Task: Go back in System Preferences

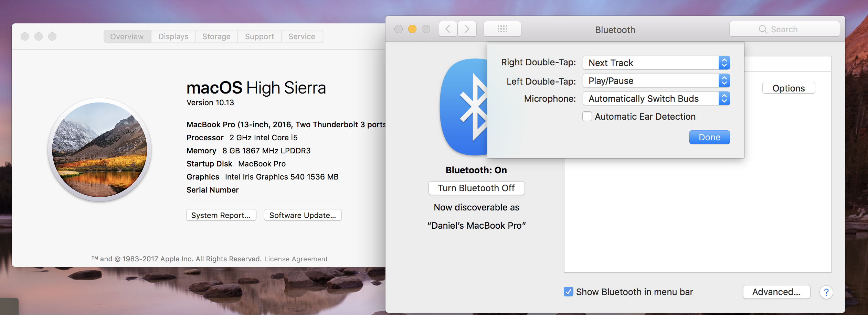Action: [x=448, y=29]
